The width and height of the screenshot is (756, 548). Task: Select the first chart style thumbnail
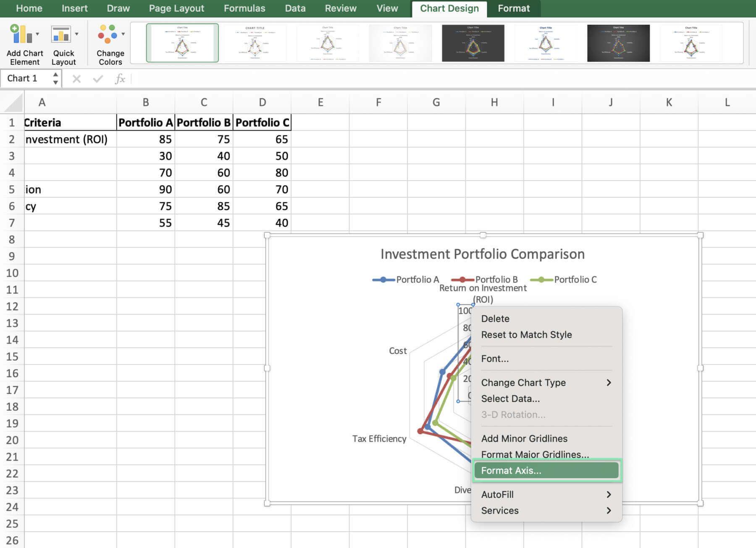coord(182,43)
